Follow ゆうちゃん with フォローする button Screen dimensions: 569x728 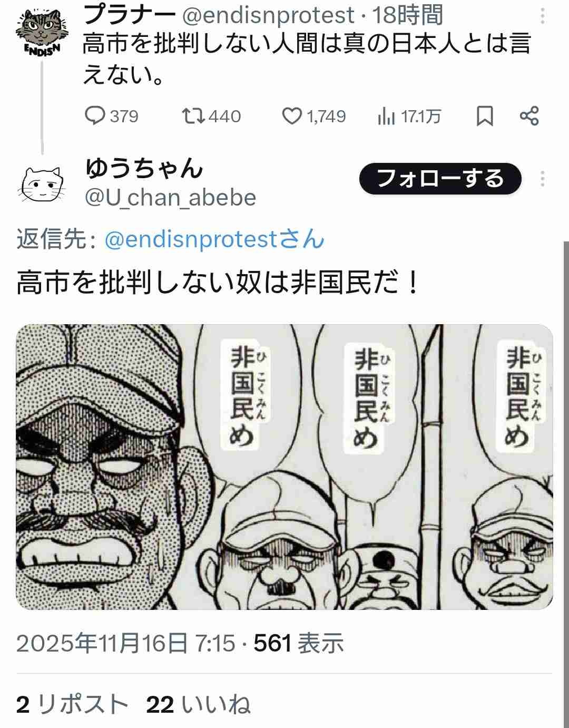pyautogui.click(x=440, y=179)
